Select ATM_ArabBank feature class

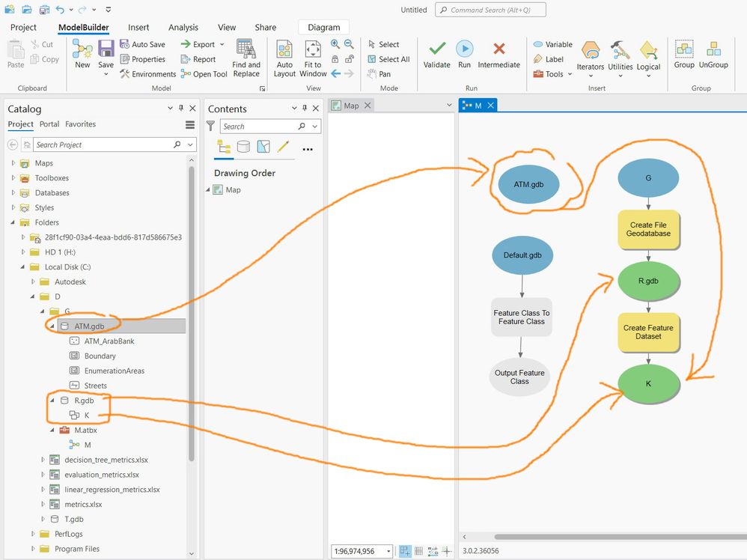coord(109,341)
